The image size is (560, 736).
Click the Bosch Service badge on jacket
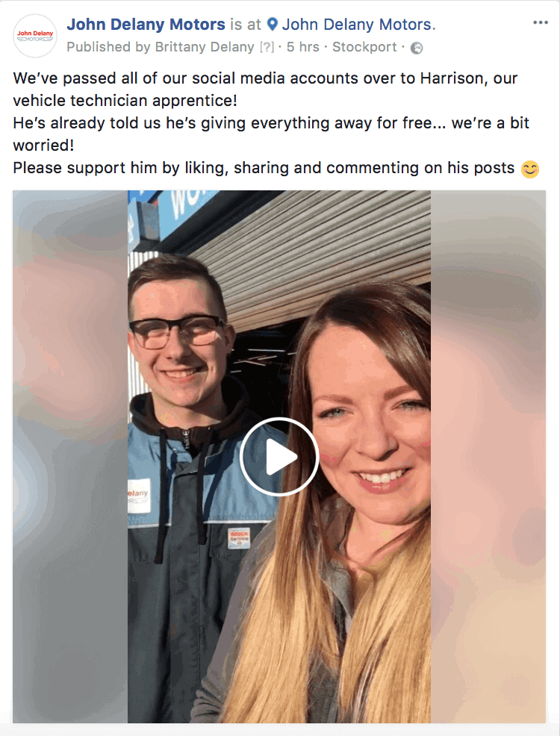(x=239, y=538)
